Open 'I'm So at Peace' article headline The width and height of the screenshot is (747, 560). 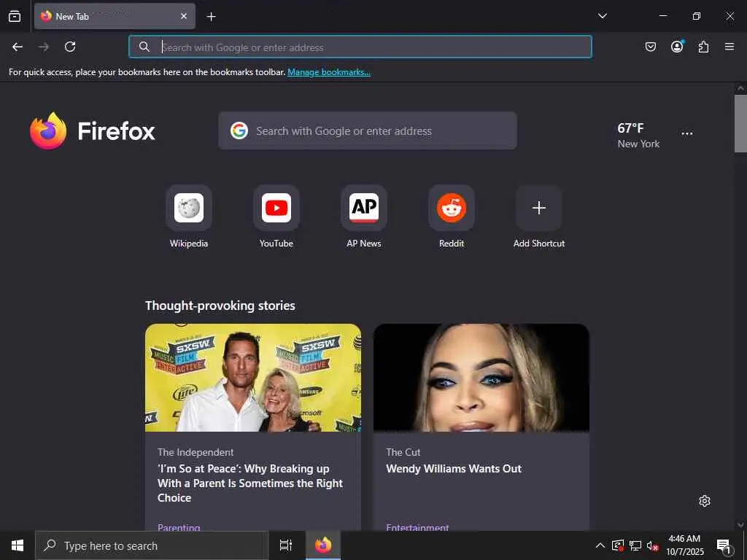pos(250,483)
